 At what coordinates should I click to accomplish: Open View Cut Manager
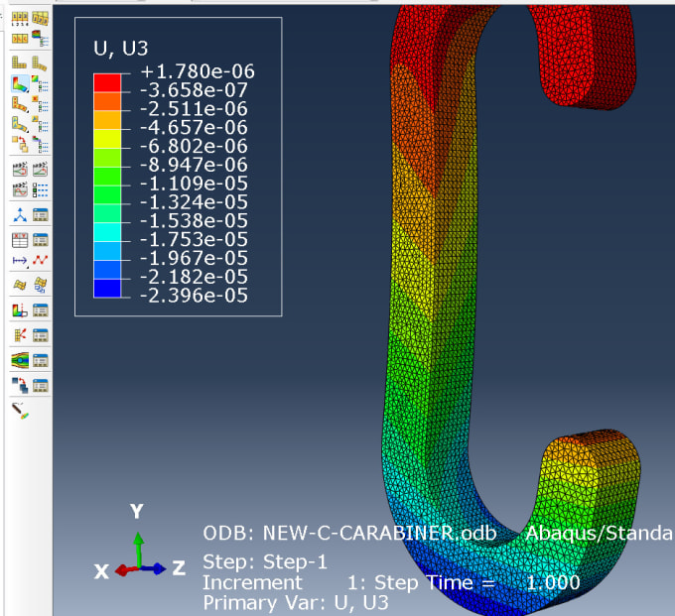coord(41,310)
